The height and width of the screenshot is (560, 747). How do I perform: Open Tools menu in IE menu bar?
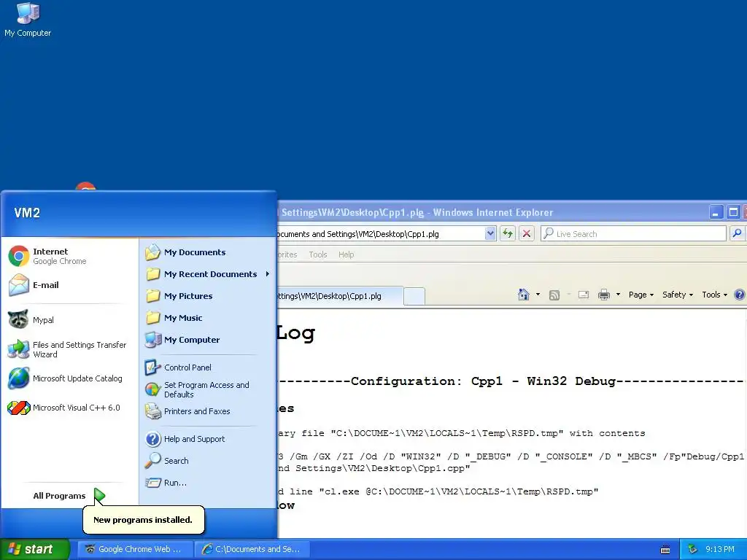tap(318, 254)
